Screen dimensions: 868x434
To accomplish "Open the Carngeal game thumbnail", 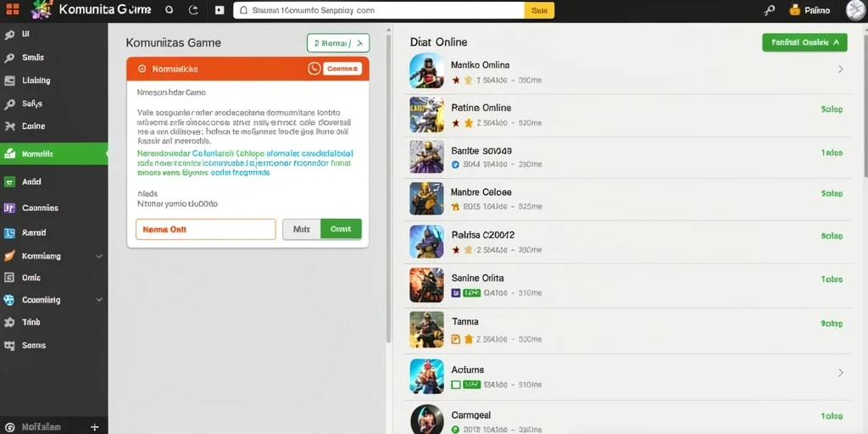I will 426,419.
